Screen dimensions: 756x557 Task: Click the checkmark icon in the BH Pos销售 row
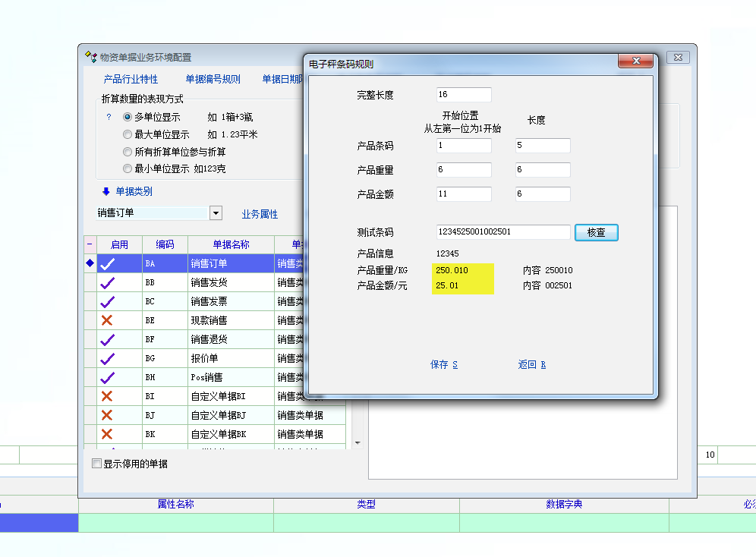click(107, 377)
